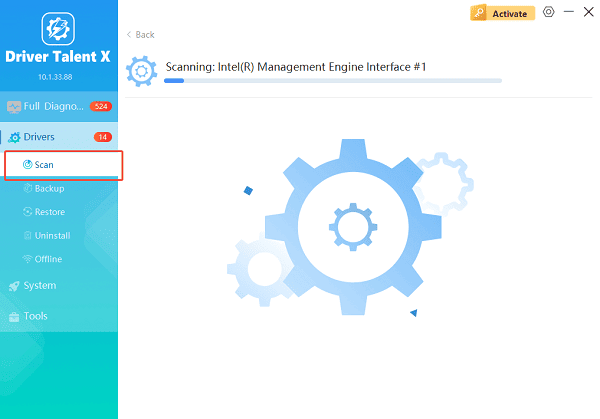Open the Uninstall drivers page
Screen dimensions: 600x419
[x=52, y=235]
